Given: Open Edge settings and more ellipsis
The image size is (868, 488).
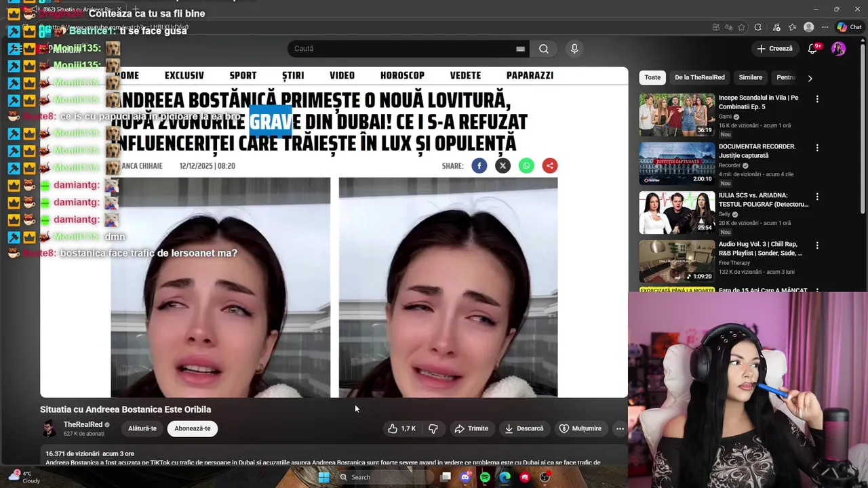Looking at the screenshot, I should (x=825, y=27).
